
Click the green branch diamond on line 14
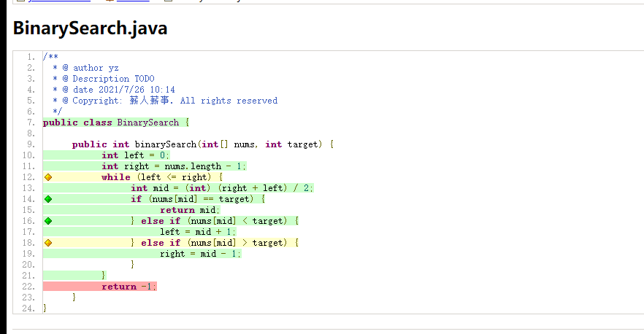pos(48,199)
